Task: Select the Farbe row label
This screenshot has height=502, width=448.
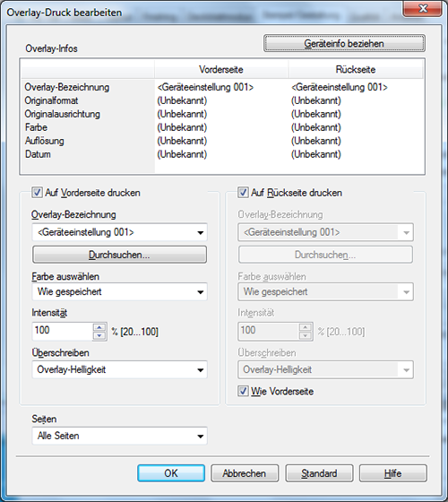Action: (36, 127)
